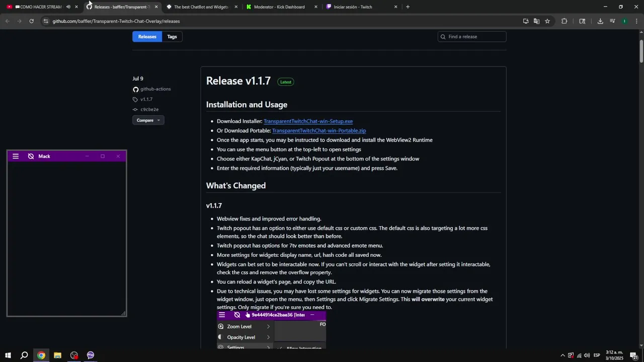The height and width of the screenshot is (362, 644).
Task: Click the address bar URL
Action: (x=116, y=21)
